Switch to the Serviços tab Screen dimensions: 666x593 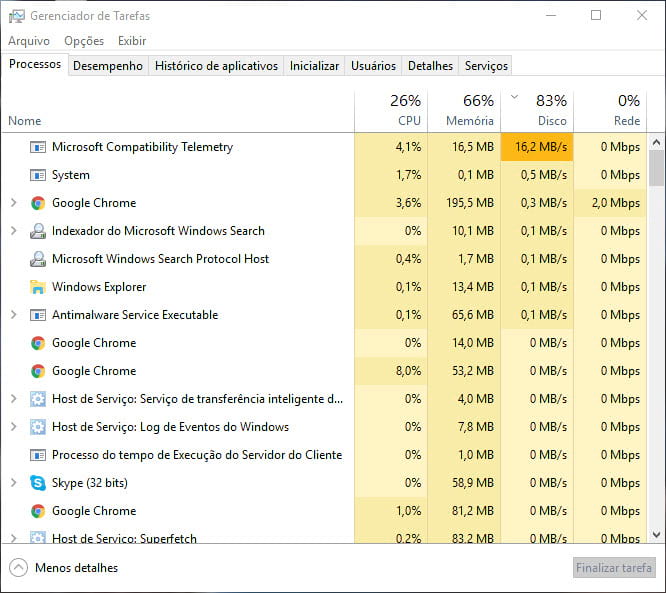[486, 66]
